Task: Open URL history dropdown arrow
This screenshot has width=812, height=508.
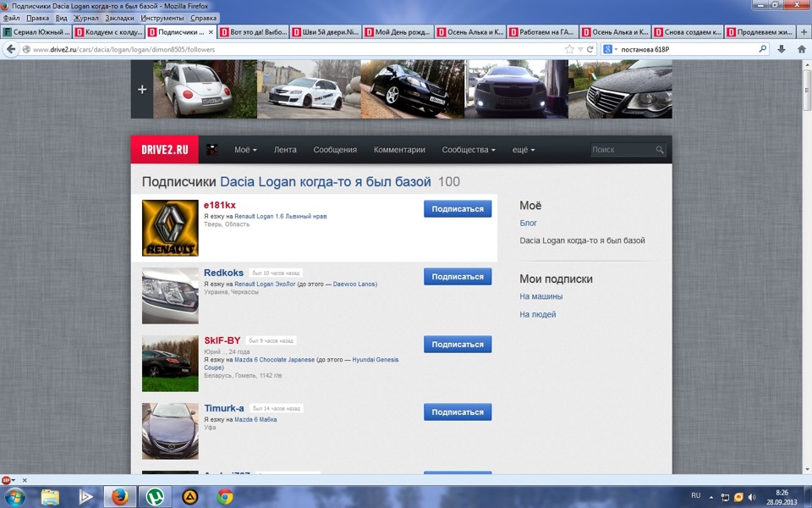Action: click(x=580, y=49)
